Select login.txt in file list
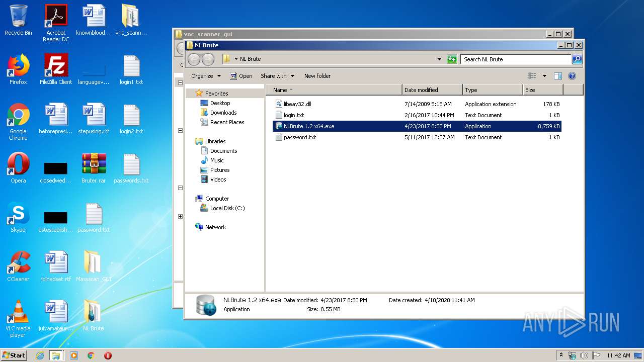The width and height of the screenshot is (644, 362). tap(417, 115)
